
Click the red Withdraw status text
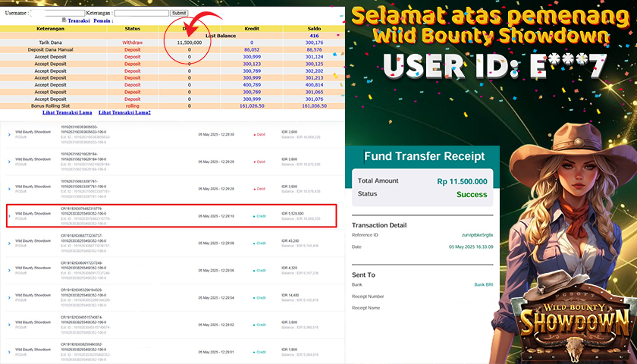[x=133, y=42]
